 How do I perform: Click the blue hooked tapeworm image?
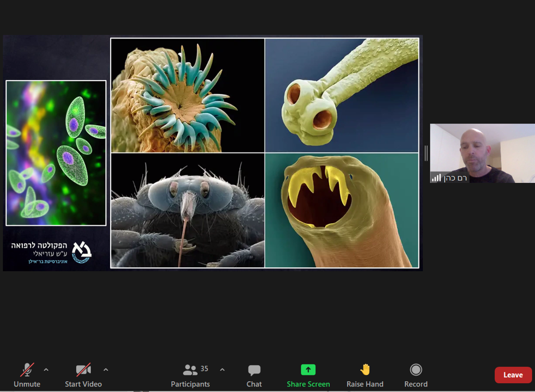(x=187, y=95)
